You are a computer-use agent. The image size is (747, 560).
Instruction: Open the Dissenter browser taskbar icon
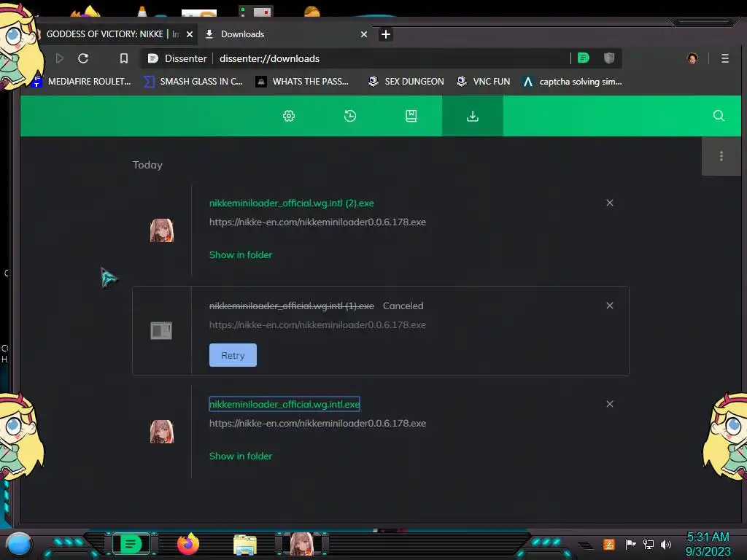(131, 544)
